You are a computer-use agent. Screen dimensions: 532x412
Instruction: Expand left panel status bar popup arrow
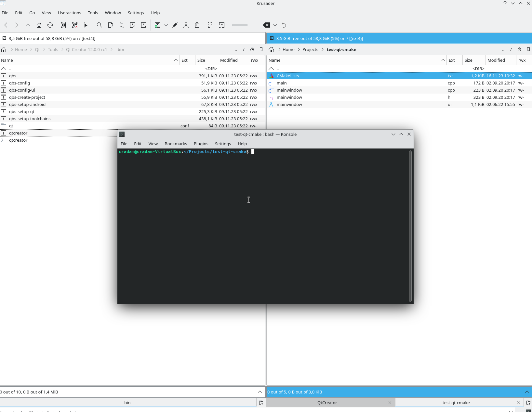coord(260,392)
